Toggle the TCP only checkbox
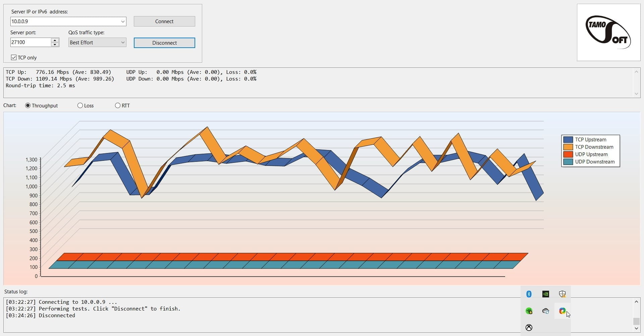 click(14, 57)
